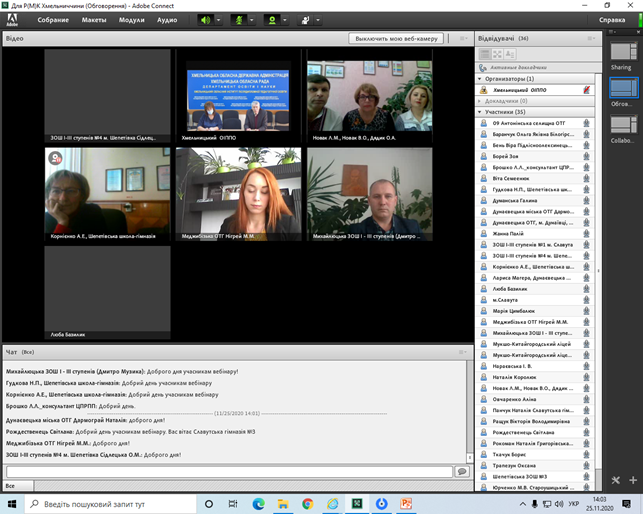Collapse the Организаторы group
The image size is (643, 514).
pyautogui.click(x=480, y=79)
